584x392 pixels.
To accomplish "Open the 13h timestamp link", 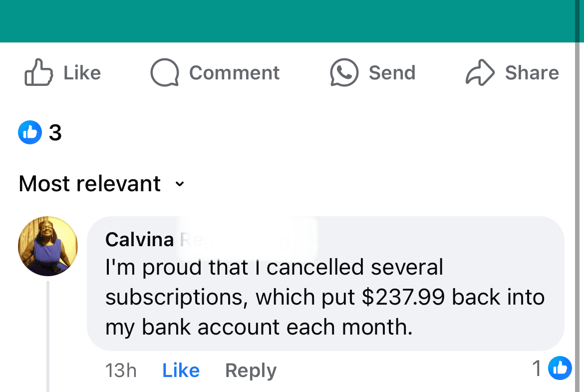I will [121, 371].
